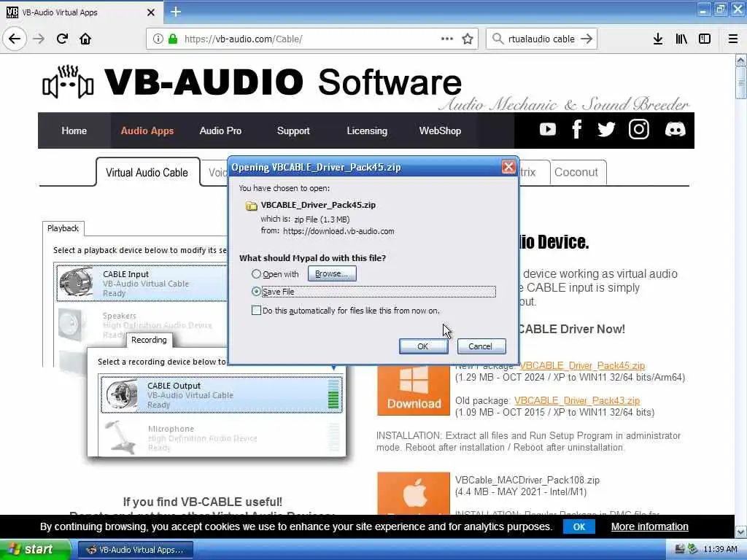This screenshot has height=560, width=747.
Task: Click the scrollbar up arrow
Action: (741, 61)
